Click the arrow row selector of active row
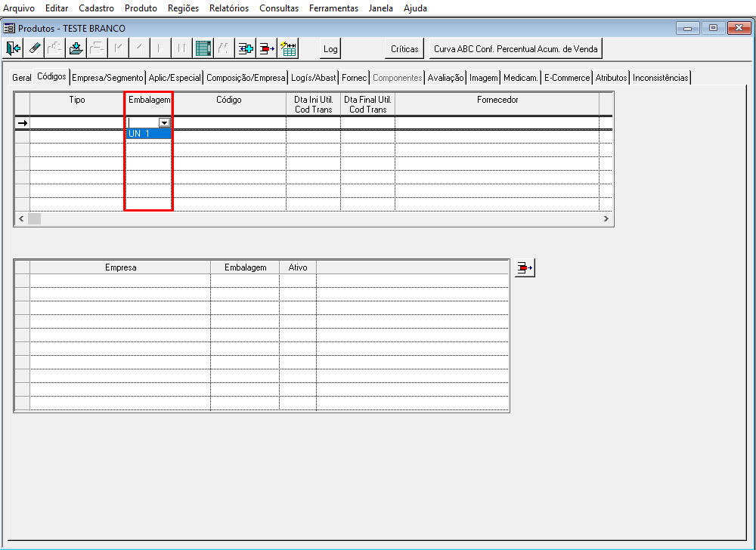The width and height of the screenshot is (756, 550). click(23, 123)
